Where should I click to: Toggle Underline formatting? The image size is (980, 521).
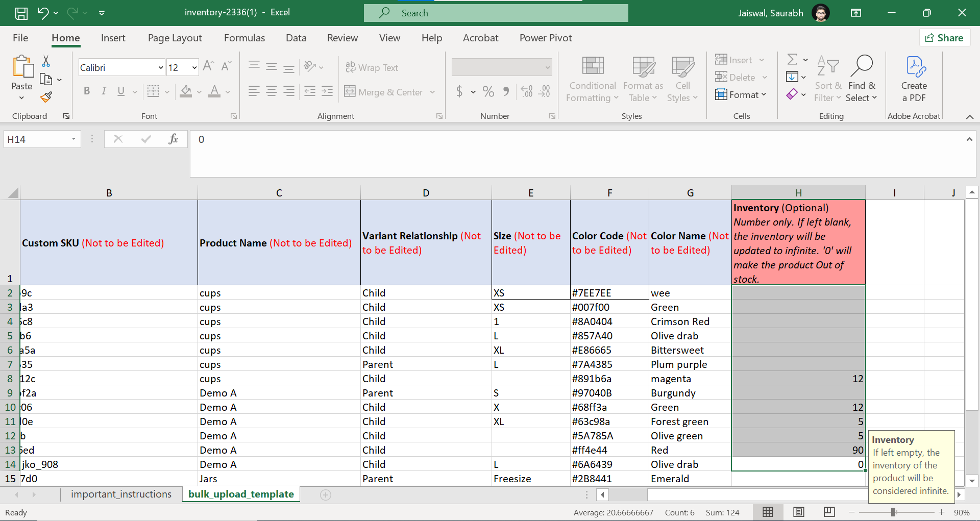coord(121,91)
